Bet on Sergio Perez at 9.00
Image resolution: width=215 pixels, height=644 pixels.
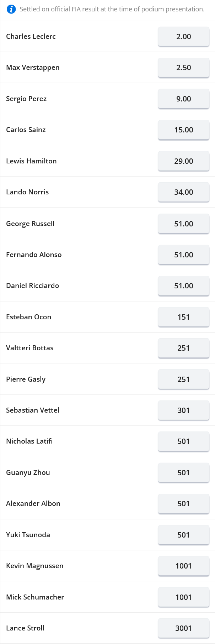[183, 99]
